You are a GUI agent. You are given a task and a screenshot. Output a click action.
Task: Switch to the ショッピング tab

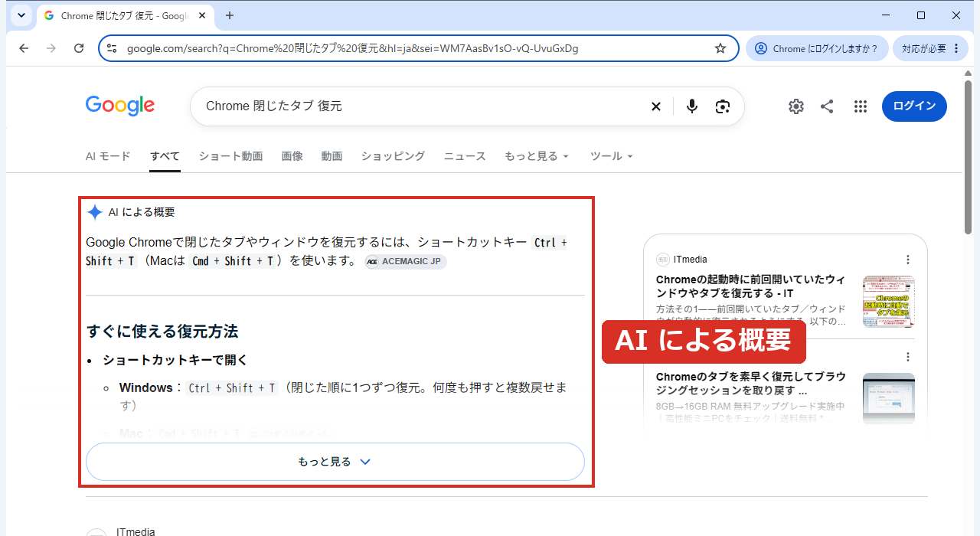coord(393,156)
